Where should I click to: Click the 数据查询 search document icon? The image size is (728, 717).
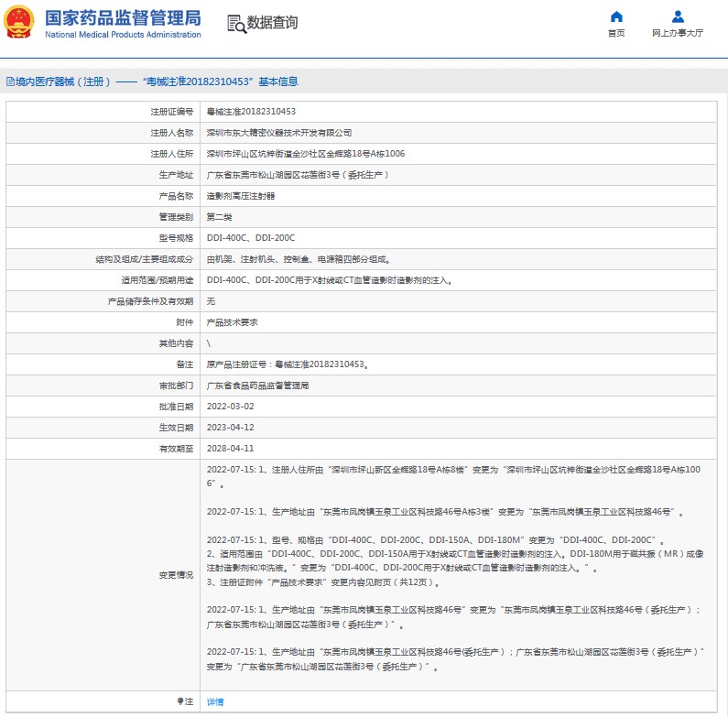(x=236, y=23)
